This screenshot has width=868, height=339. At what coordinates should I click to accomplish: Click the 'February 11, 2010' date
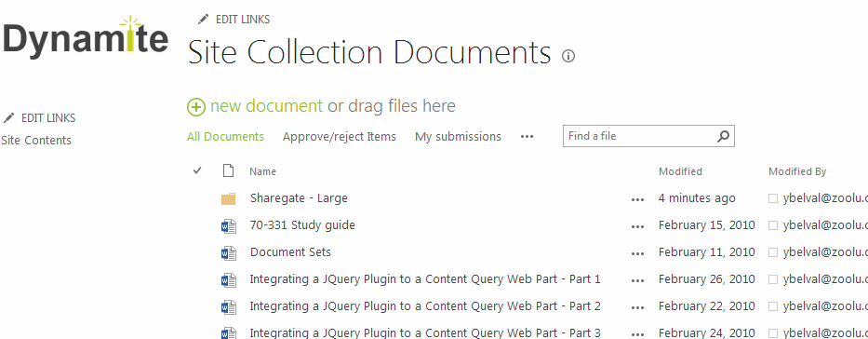(x=706, y=252)
